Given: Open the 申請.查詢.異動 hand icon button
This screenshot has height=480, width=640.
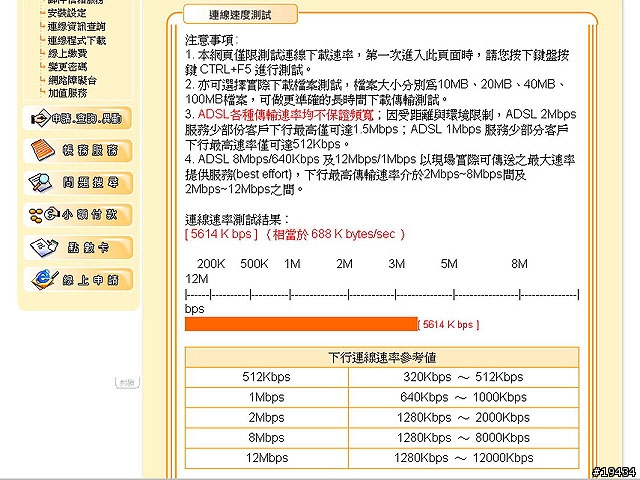Looking at the screenshot, I should click(x=78, y=118).
